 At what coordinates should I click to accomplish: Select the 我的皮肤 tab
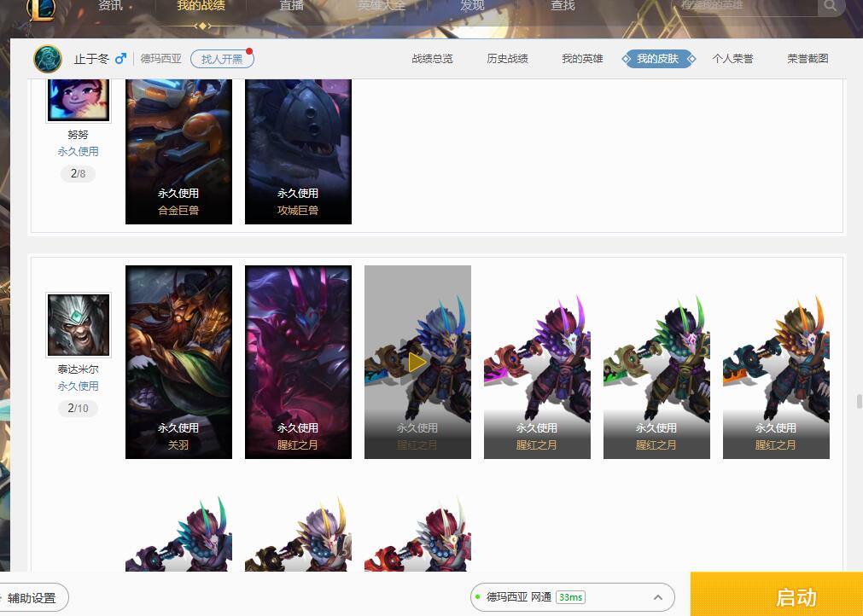coord(658,59)
